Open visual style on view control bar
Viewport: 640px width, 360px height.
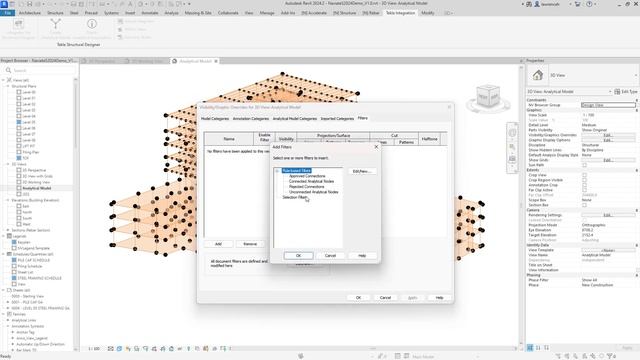tap(119, 349)
